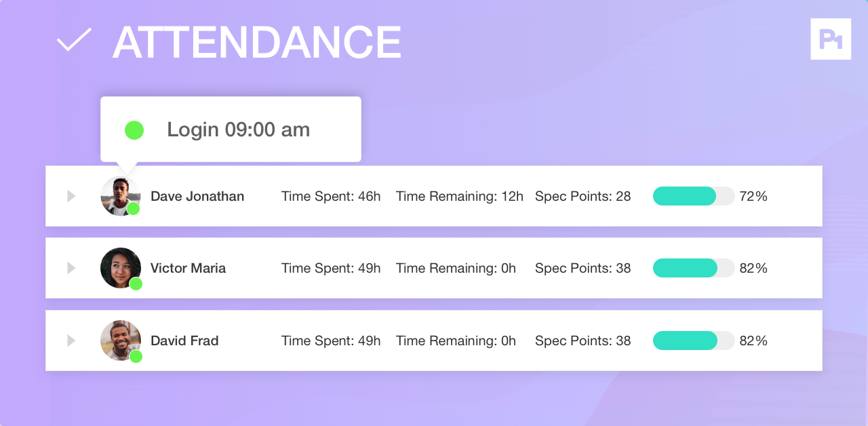
Task: Select the Victor Maria name link
Action: coord(188,269)
